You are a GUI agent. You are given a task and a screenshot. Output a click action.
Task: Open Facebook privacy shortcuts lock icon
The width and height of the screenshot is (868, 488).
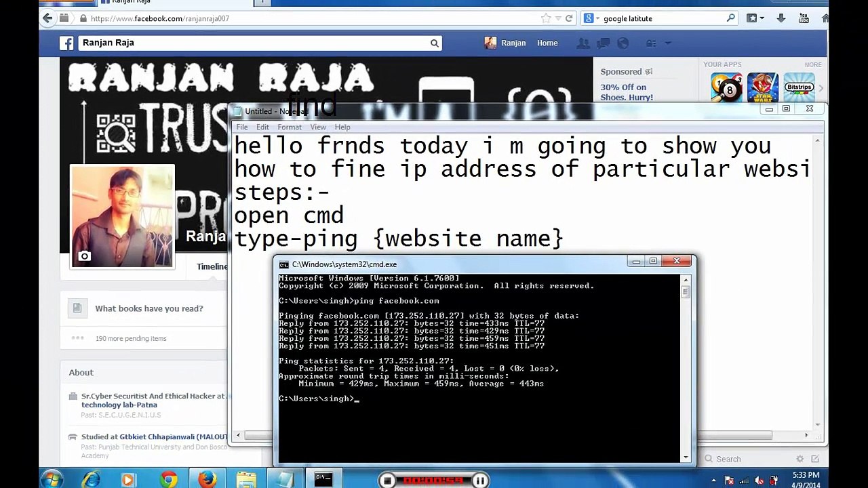[x=651, y=43]
